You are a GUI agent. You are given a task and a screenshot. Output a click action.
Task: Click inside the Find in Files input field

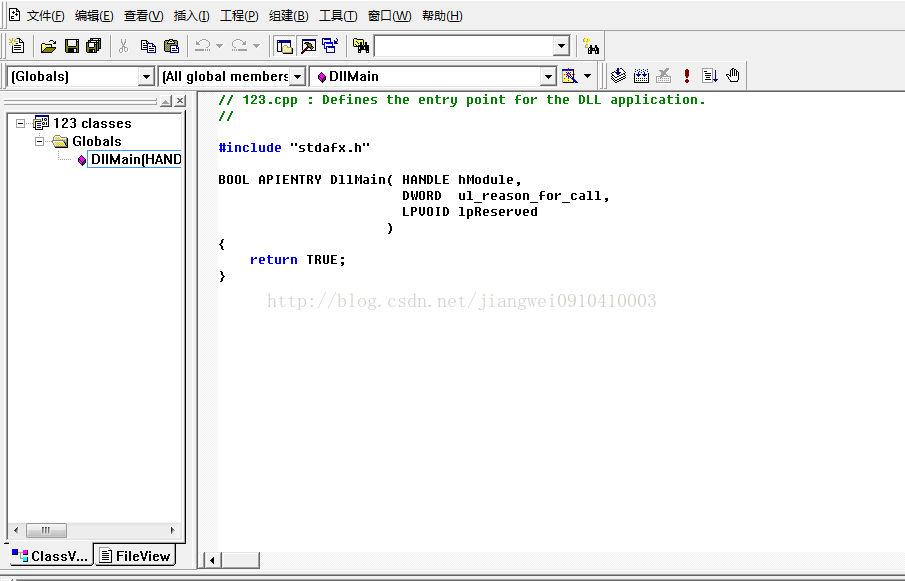click(463, 46)
